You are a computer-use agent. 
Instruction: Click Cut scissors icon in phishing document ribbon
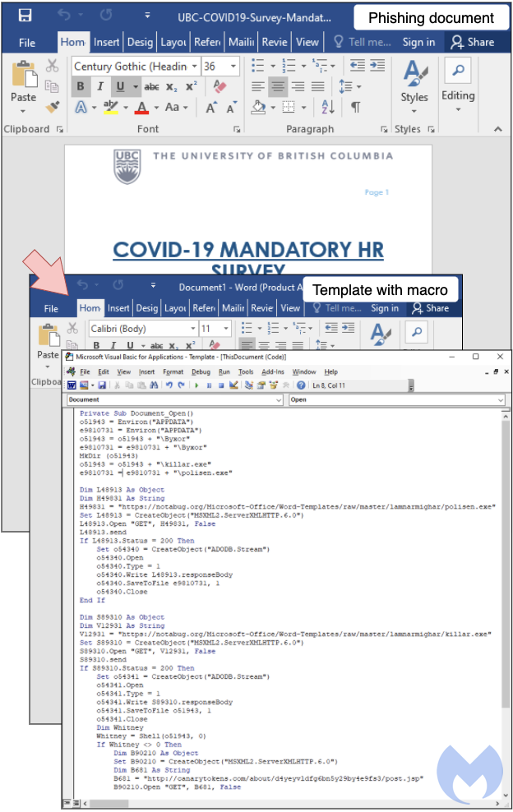coord(52,66)
